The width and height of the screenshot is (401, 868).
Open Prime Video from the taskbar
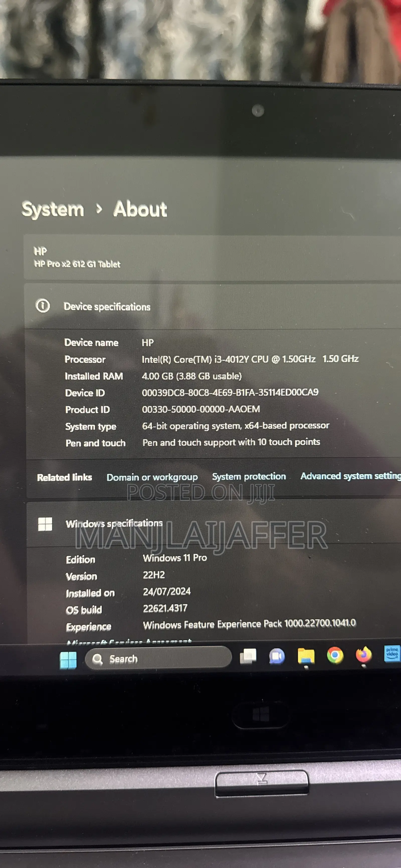pyautogui.click(x=392, y=654)
